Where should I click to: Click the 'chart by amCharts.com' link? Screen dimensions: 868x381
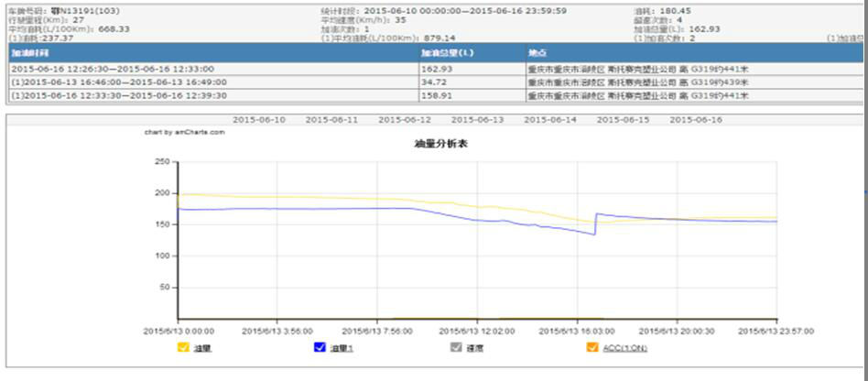click(184, 133)
